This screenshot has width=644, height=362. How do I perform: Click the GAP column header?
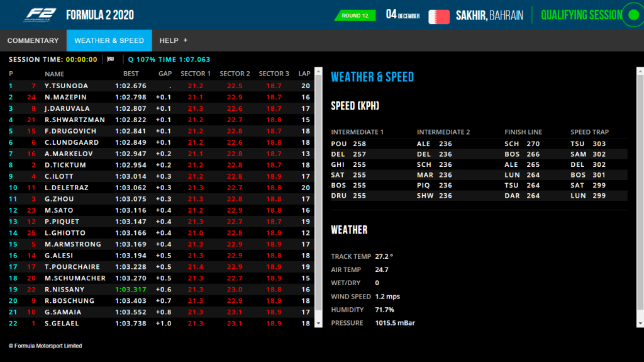[x=165, y=74]
